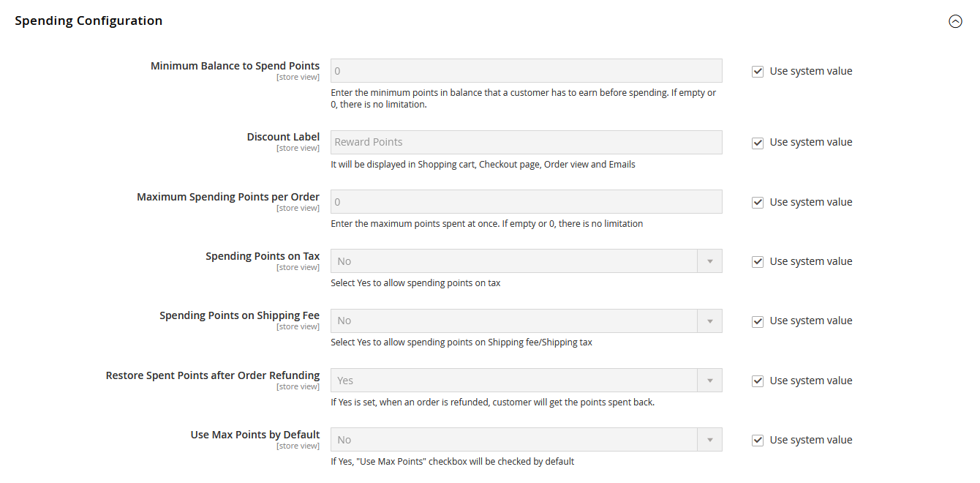Open the Spending Points on Shipping Fee dropdown
This screenshot has height=483, width=980.
tap(526, 321)
